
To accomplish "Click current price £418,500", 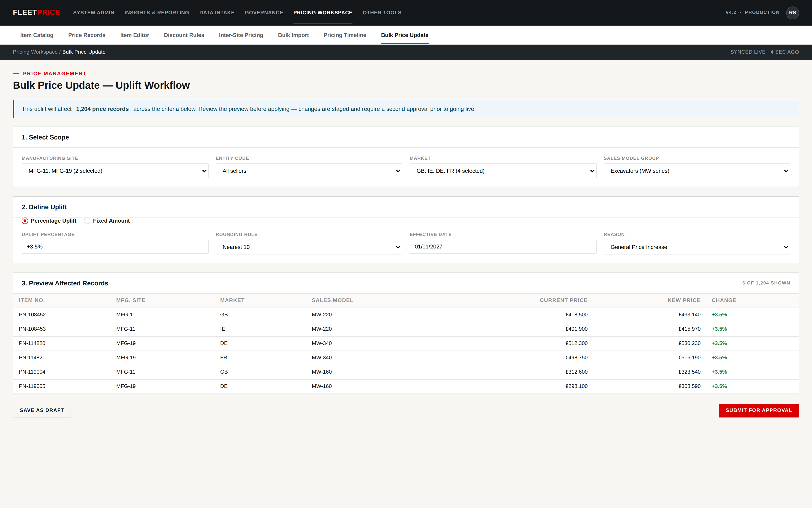I will [x=576, y=315].
